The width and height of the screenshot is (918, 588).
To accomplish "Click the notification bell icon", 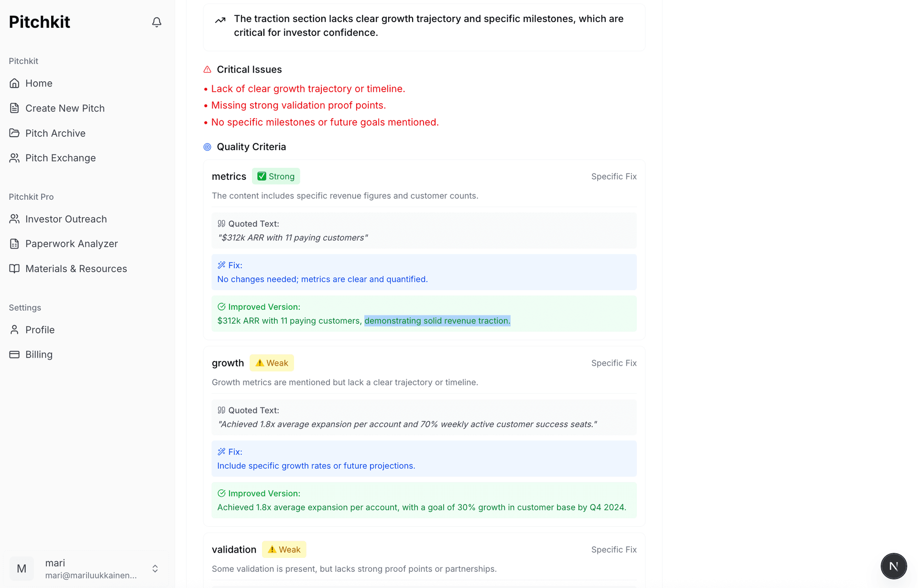I will (x=156, y=22).
